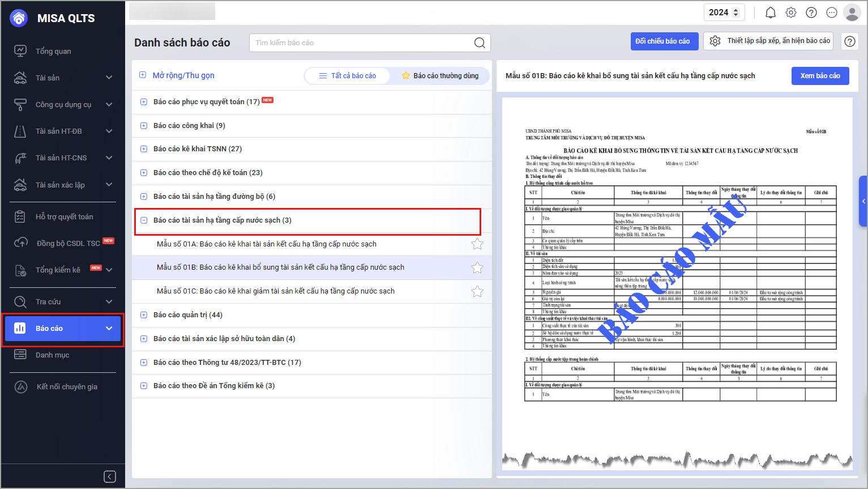Click the Báo cáo chart icon
868x489 pixels.
point(20,328)
